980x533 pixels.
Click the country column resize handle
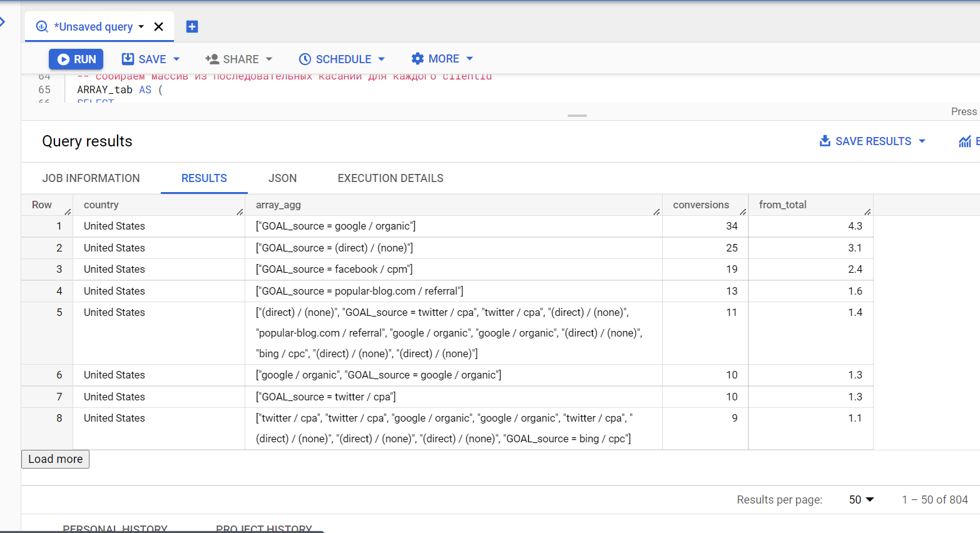[x=240, y=212]
